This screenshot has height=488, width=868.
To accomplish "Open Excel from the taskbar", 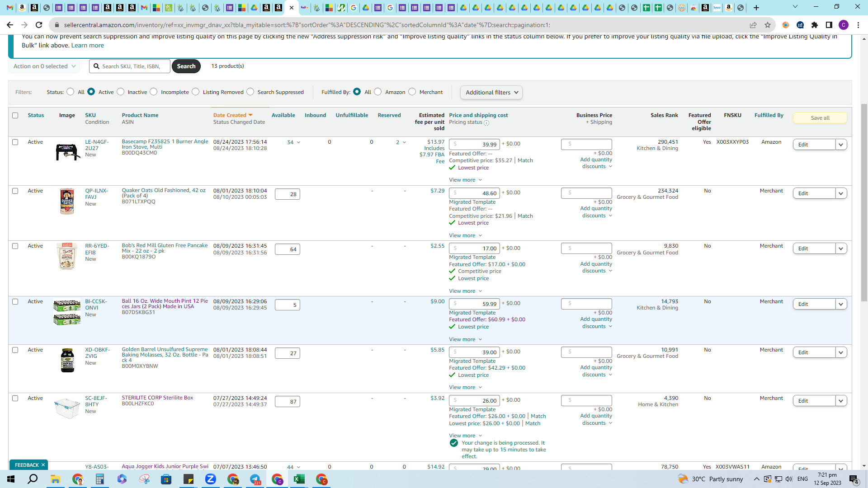I will [299, 479].
